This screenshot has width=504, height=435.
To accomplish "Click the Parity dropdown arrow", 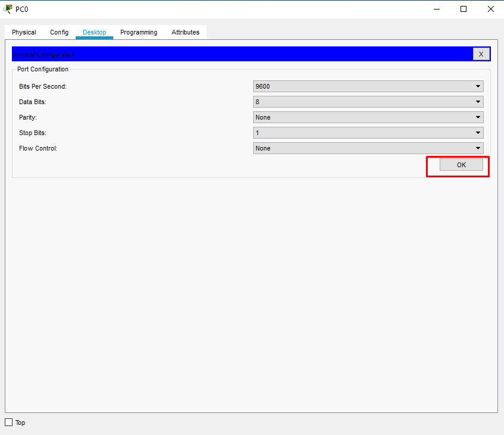I will [477, 117].
